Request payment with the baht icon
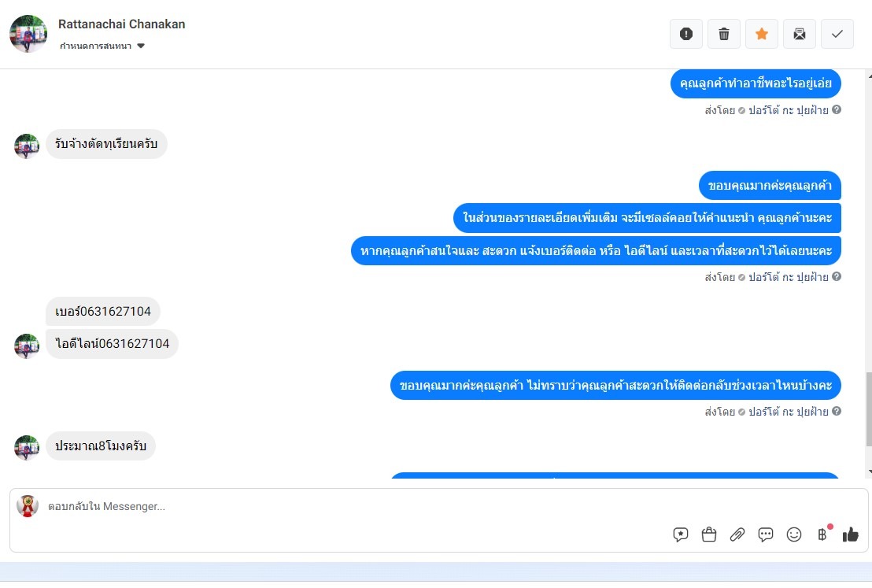872x588 pixels. click(822, 534)
